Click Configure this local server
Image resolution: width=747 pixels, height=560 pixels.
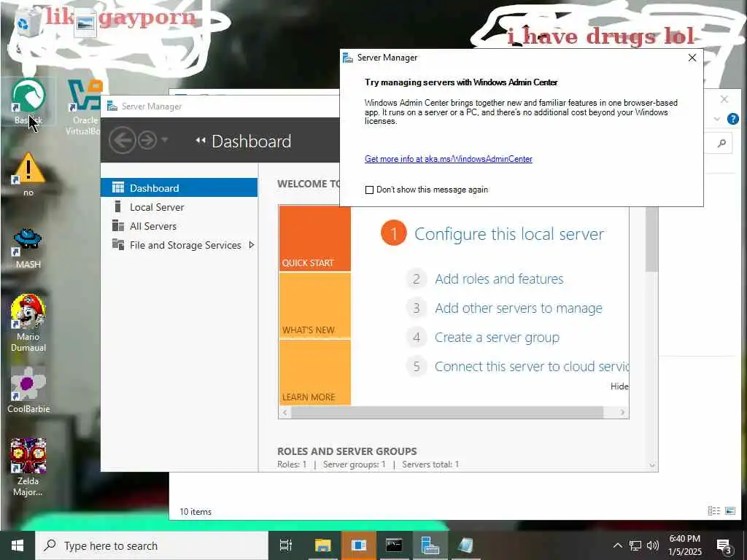508,234
